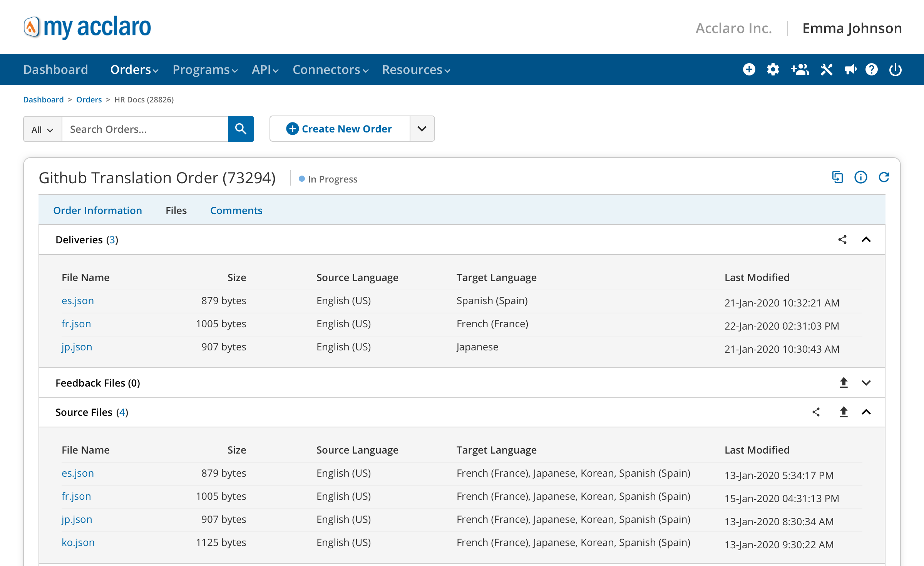
Task: Click Japanese target language in Deliveries
Action: pyautogui.click(x=477, y=347)
